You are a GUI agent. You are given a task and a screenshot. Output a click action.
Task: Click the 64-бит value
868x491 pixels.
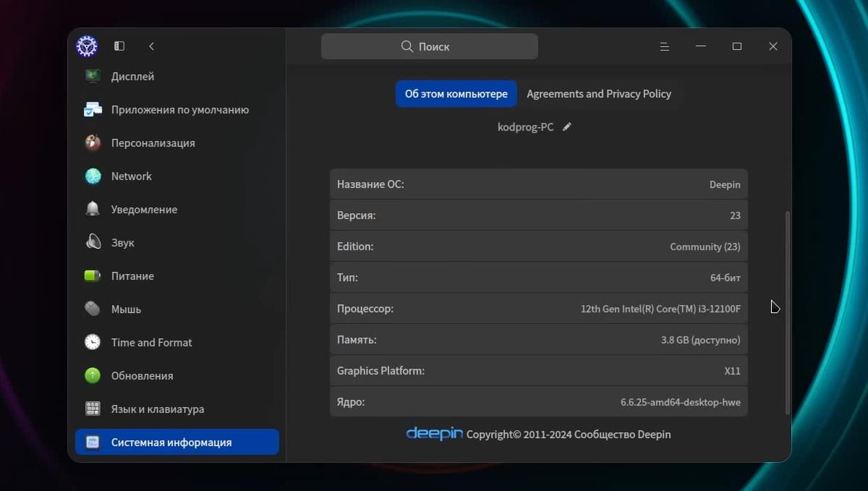pyautogui.click(x=726, y=278)
